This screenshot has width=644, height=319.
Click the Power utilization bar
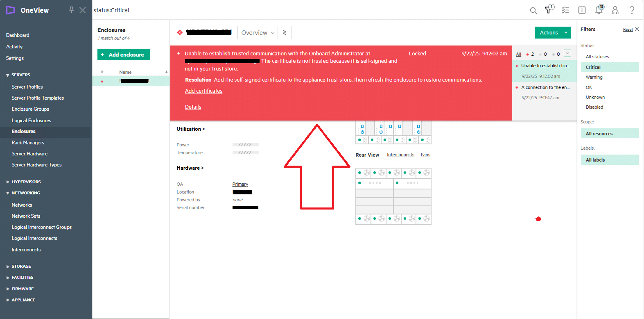point(245,145)
